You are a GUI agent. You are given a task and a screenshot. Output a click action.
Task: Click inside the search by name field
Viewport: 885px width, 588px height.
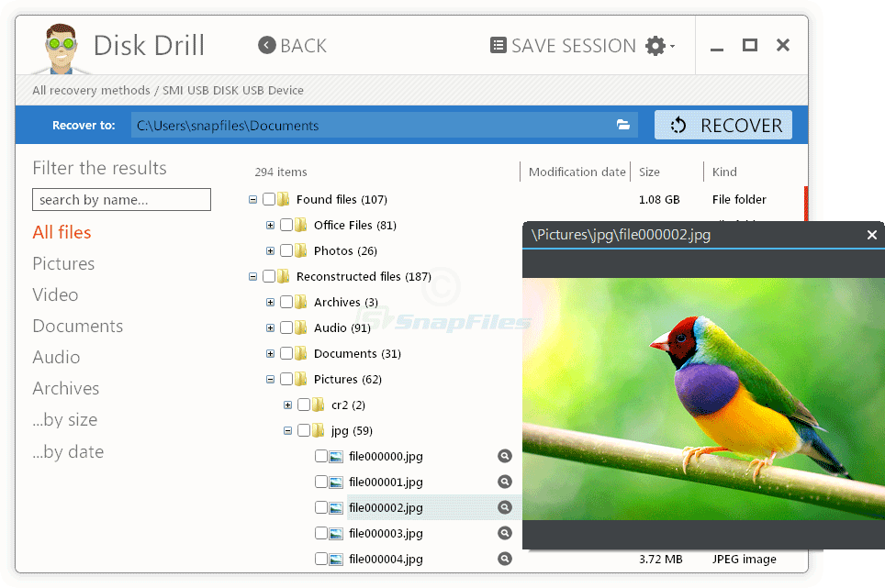tap(121, 199)
